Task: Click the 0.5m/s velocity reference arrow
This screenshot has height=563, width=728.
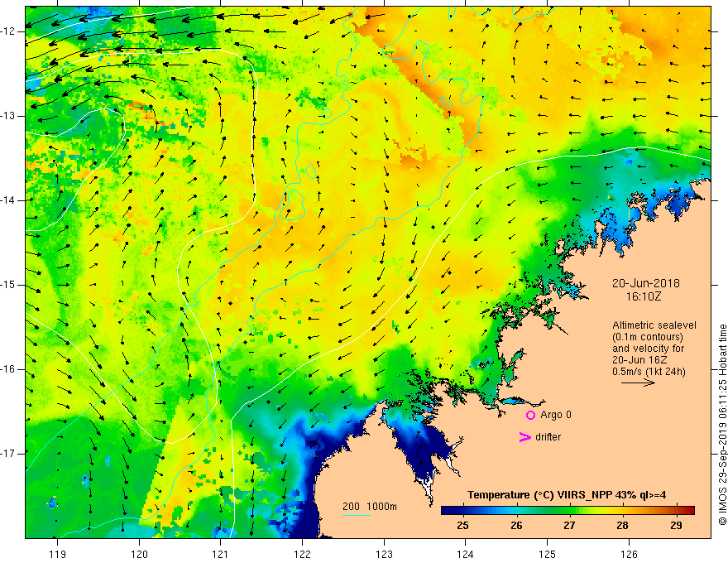Action: click(638, 383)
